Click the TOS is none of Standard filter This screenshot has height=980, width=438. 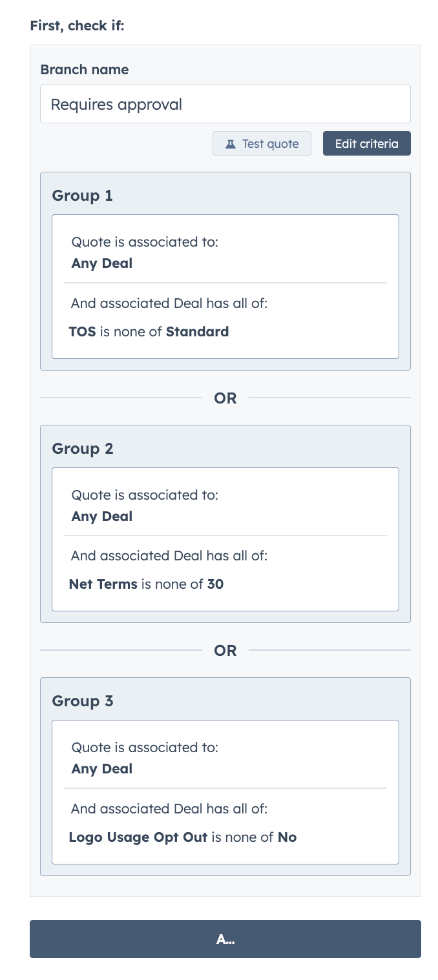point(149,332)
